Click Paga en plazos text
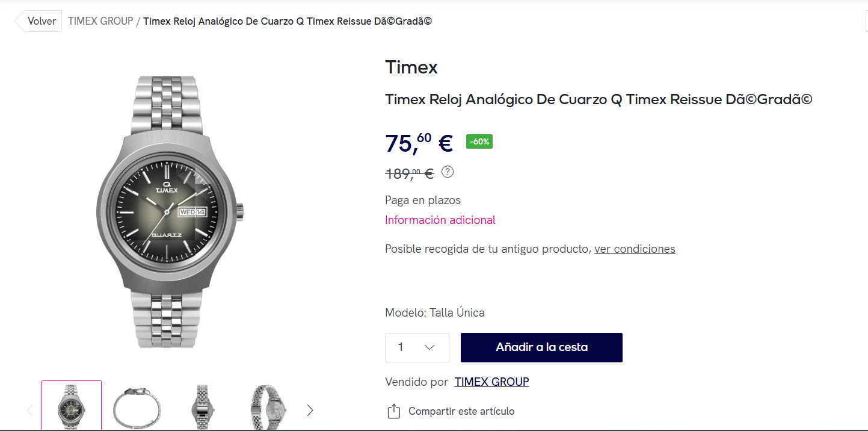The height and width of the screenshot is (431, 868). tap(423, 200)
